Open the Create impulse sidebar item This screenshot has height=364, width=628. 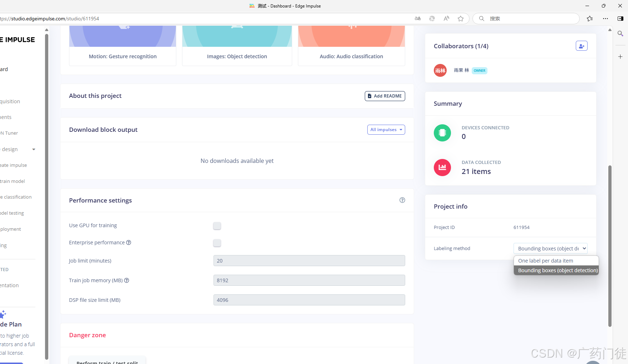[14, 165]
